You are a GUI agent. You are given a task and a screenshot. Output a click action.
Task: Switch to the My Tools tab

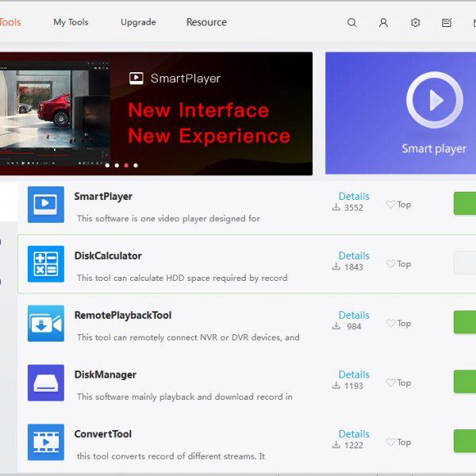point(71,22)
